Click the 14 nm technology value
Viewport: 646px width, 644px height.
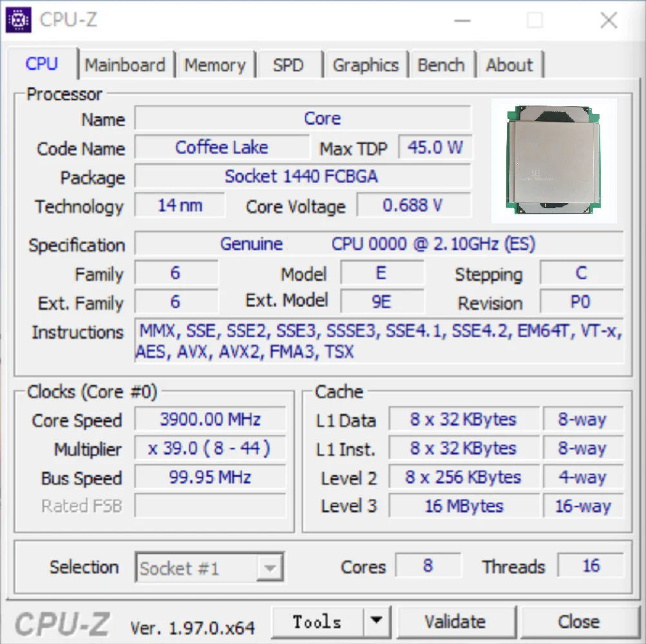point(180,205)
